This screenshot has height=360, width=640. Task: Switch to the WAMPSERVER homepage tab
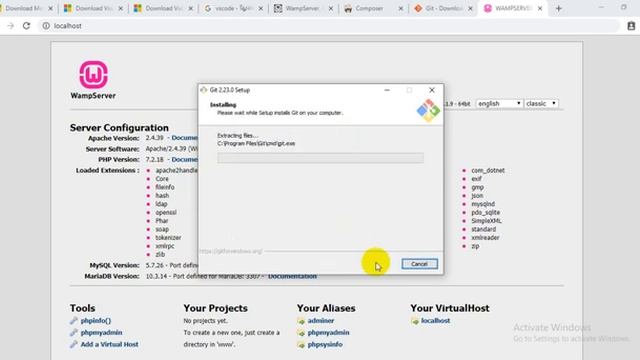[513, 8]
